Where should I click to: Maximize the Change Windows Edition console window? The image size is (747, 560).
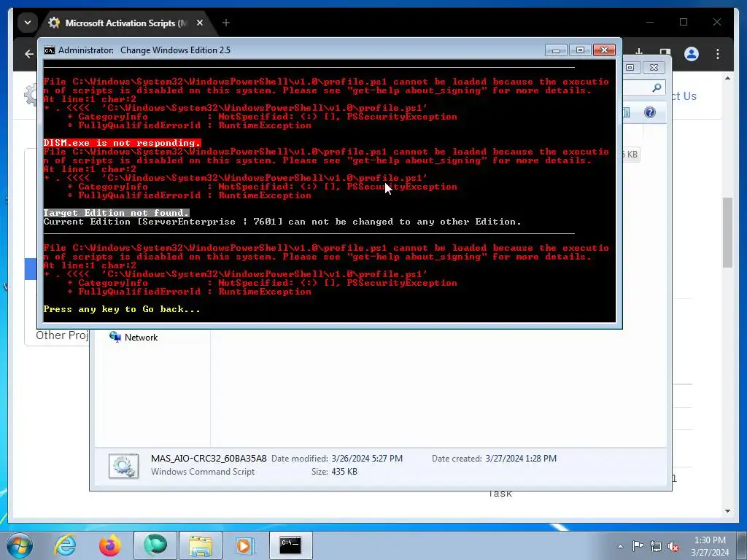(x=580, y=50)
